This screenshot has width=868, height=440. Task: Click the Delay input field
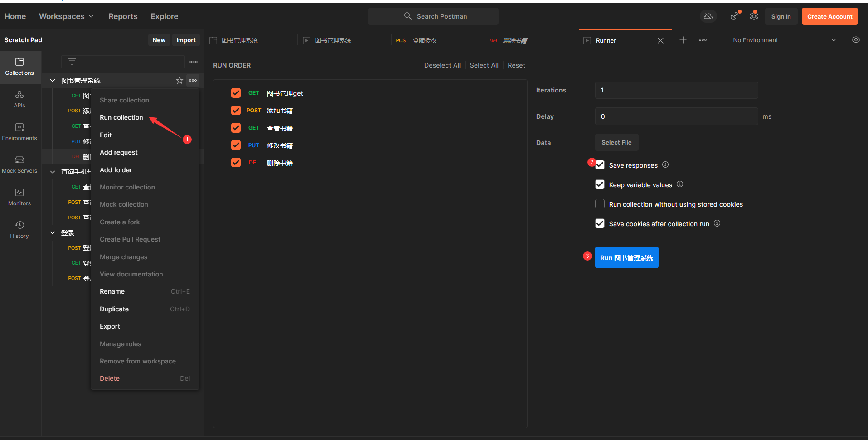pos(676,116)
